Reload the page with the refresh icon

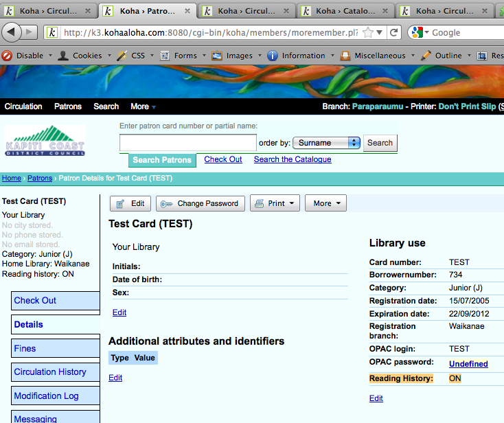coord(394,32)
